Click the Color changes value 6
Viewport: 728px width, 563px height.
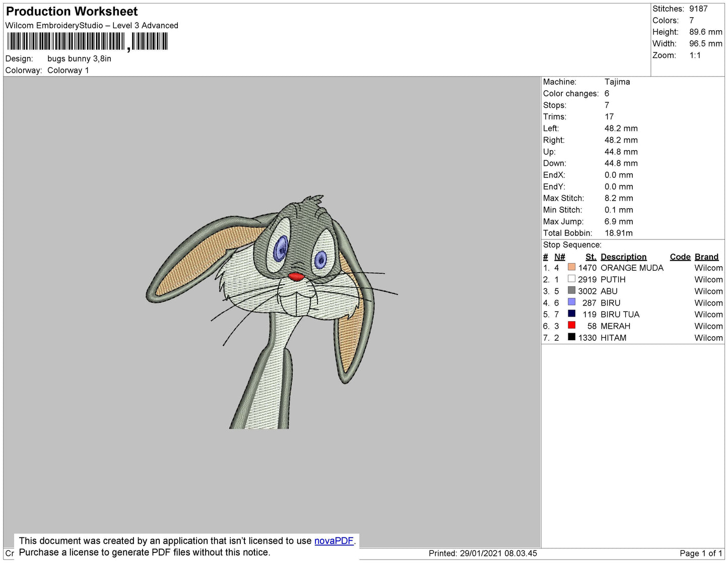[x=607, y=93]
